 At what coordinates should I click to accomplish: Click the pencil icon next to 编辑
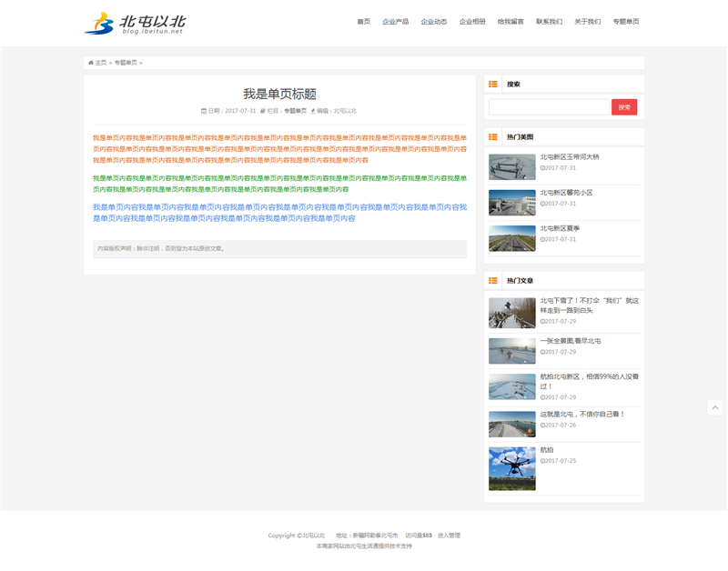pyautogui.click(x=313, y=111)
